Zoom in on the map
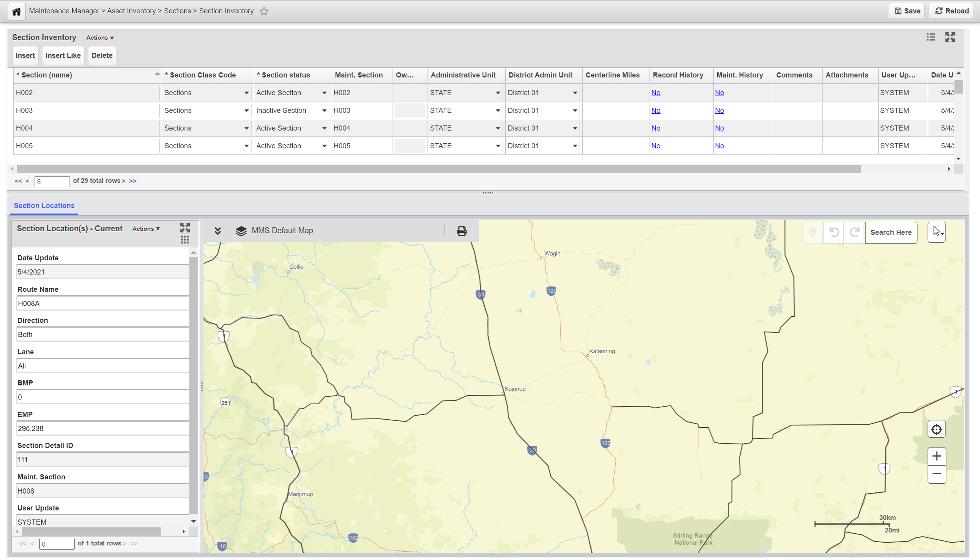Screen dimensions: 980x560 (936, 456)
